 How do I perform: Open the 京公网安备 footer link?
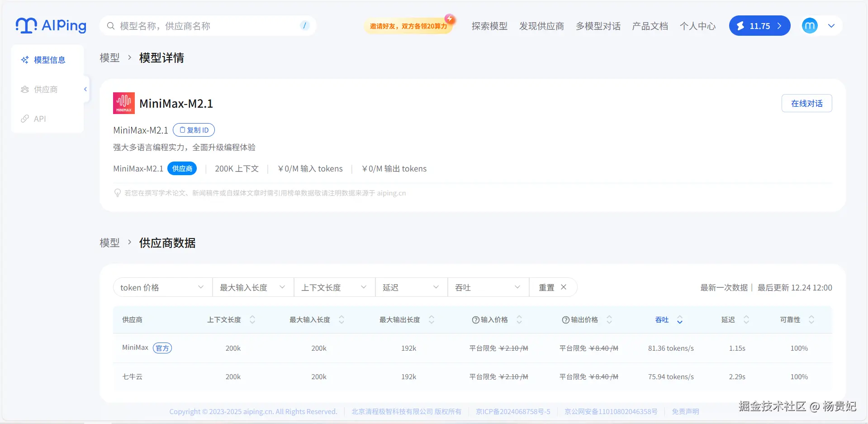[x=611, y=411]
